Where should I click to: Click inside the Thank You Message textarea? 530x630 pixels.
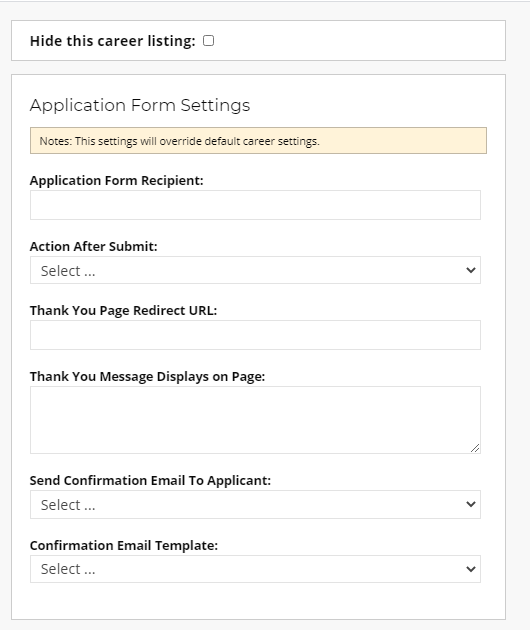point(255,420)
